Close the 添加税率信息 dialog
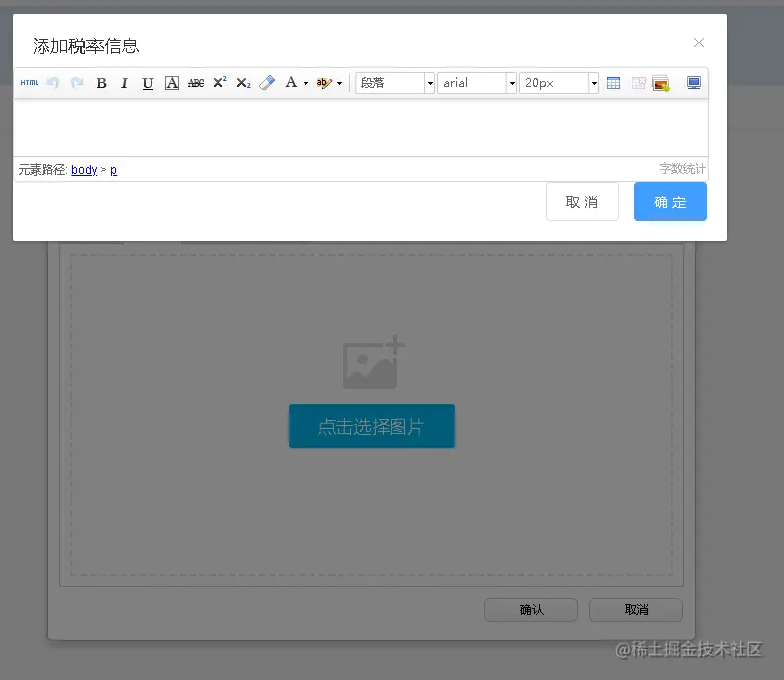The height and width of the screenshot is (680, 784). [x=699, y=42]
